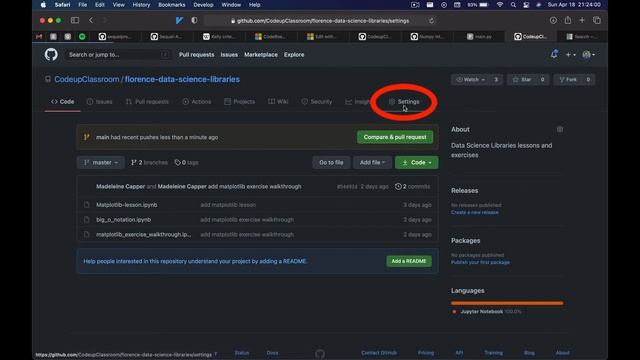
Task: Open matplotlib_exercise_walkthrough notebook file
Action: tap(143, 235)
